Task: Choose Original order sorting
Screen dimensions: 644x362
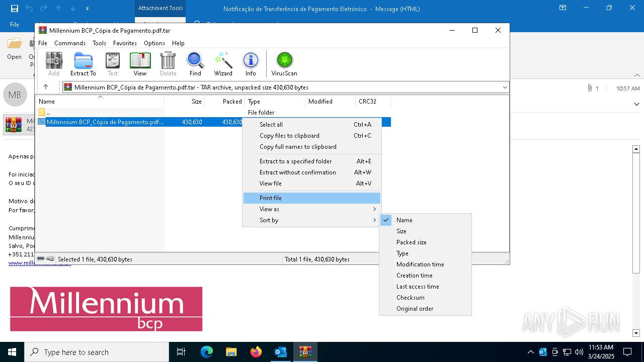Action: click(x=425, y=308)
